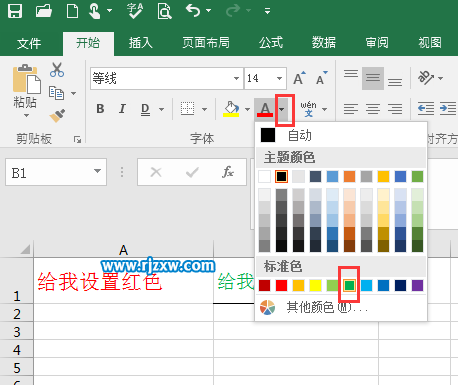Pick black theme color swatch

point(281,177)
